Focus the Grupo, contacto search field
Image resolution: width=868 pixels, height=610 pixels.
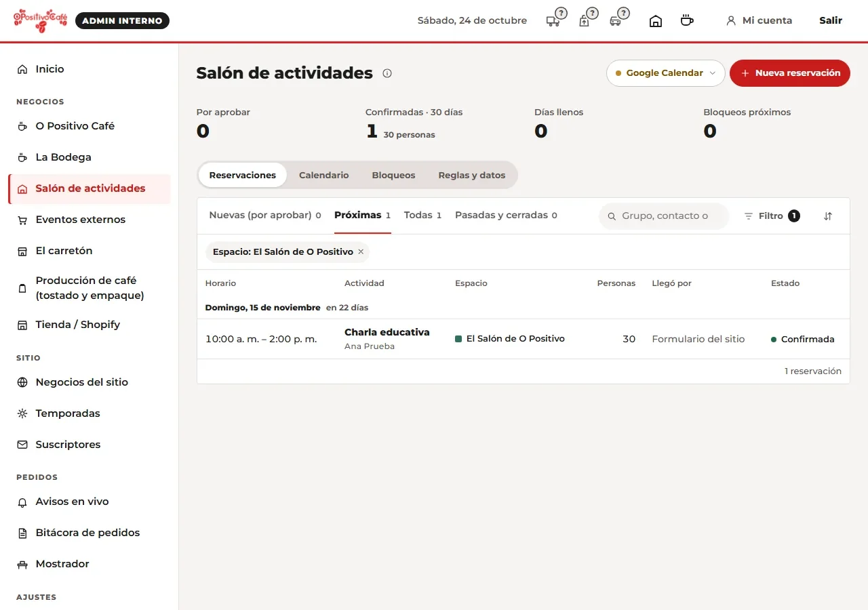point(664,216)
